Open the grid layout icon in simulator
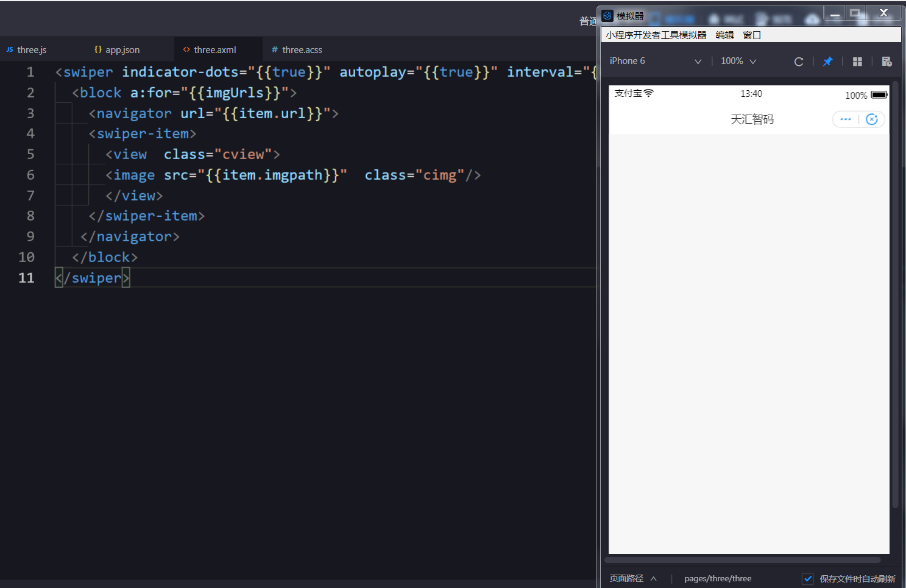Screen dimensions: 906x588 pos(857,62)
